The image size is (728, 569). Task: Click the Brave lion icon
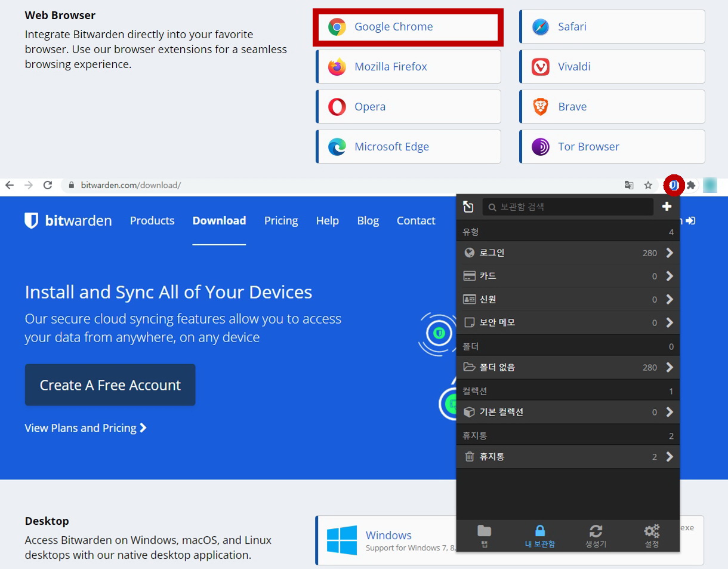point(541,107)
